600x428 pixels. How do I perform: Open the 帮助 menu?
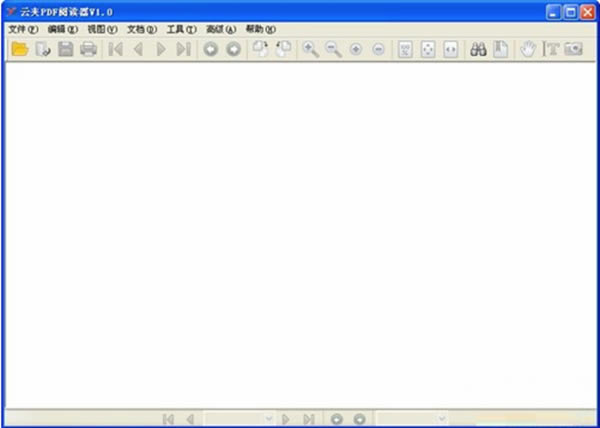(261, 29)
